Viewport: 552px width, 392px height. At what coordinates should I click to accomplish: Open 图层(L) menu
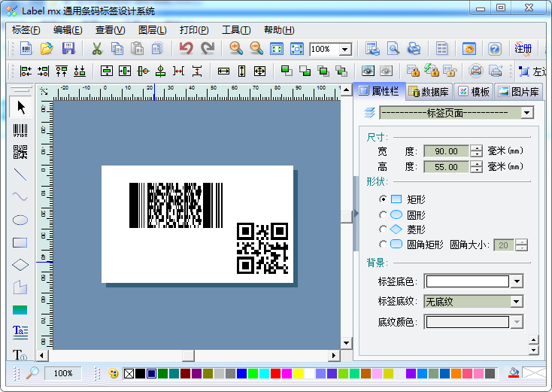point(152,30)
